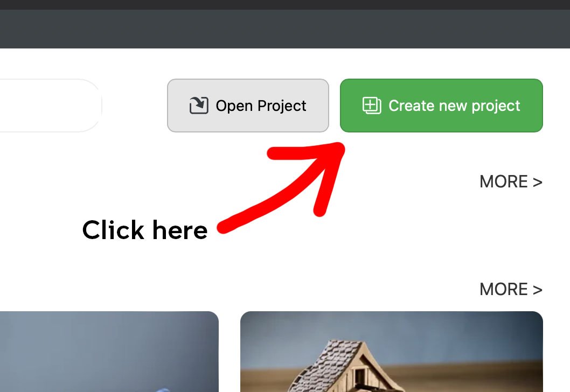Expand the chevron beside the MORE label above thumbnails

click(538, 290)
